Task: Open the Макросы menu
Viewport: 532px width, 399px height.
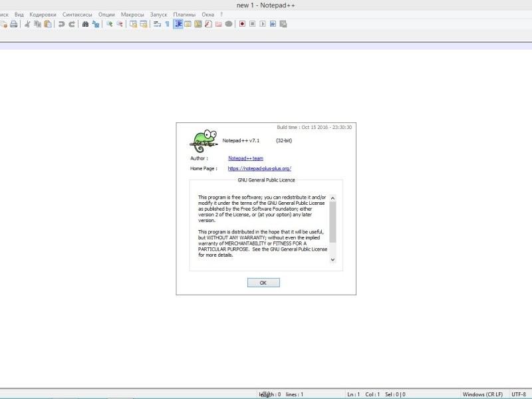Action: point(132,15)
